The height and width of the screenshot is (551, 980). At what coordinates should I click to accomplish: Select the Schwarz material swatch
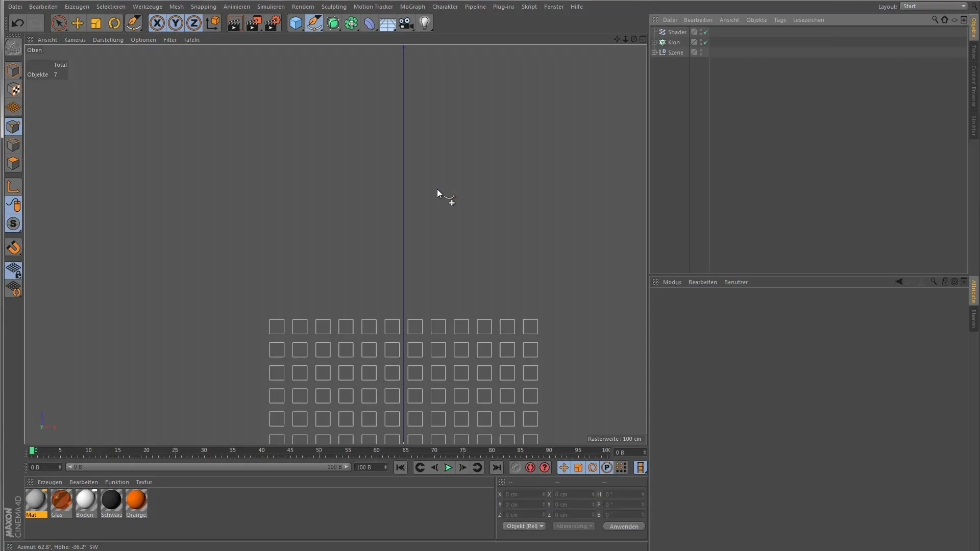[111, 503]
